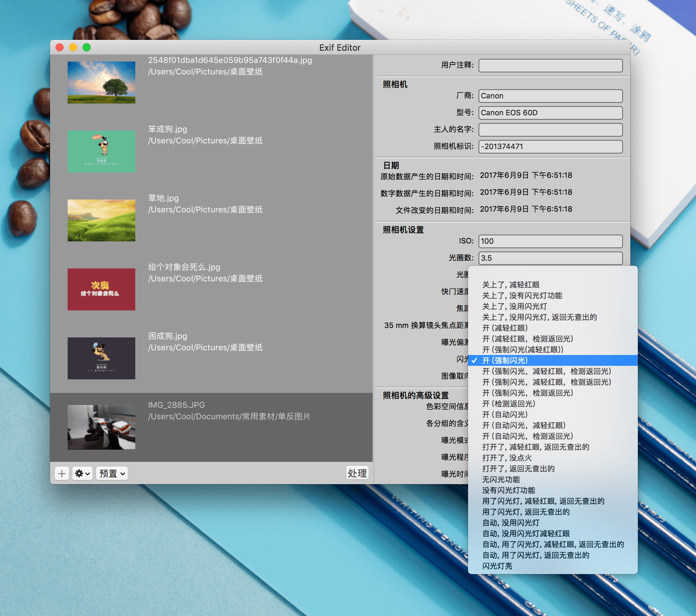Select 开 (自动闪光) option
This screenshot has height=616, width=696.
pyautogui.click(x=553, y=415)
